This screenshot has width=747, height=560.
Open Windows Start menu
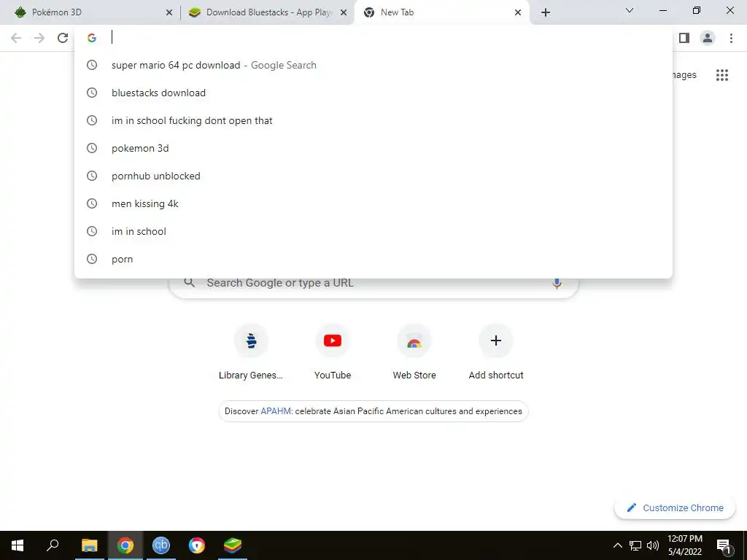tap(18, 545)
